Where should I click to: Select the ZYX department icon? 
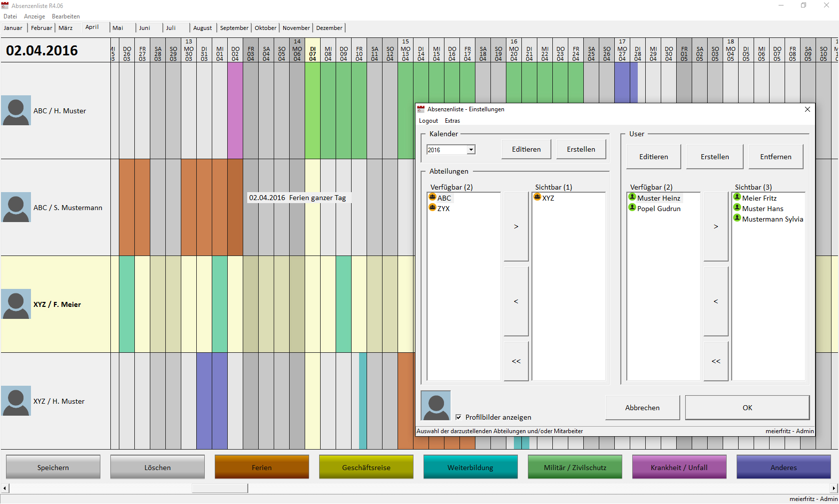point(432,208)
